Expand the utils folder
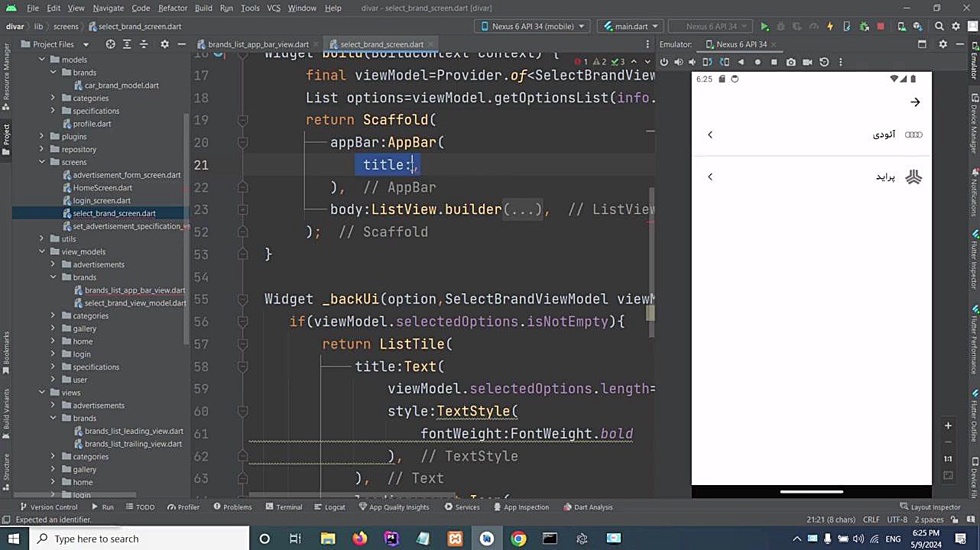The image size is (980, 550). coord(42,239)
